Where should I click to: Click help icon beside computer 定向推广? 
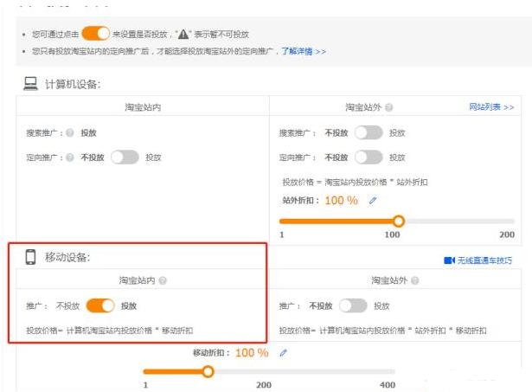coord(70,157)
